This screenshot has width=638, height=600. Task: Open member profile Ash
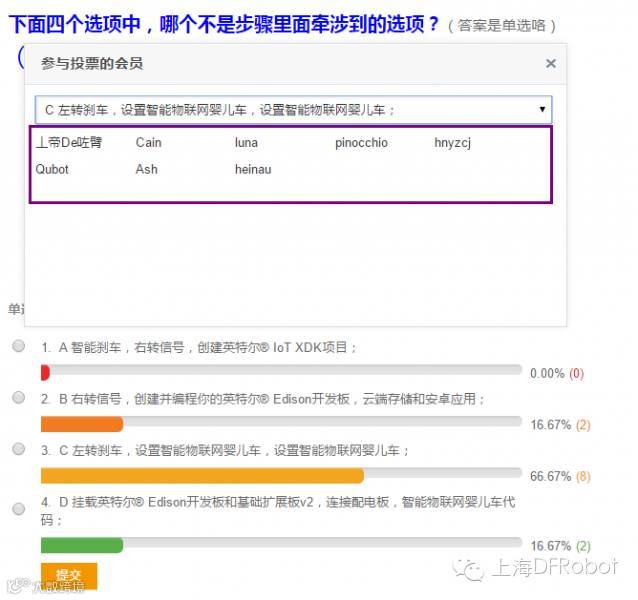[146, 169]
